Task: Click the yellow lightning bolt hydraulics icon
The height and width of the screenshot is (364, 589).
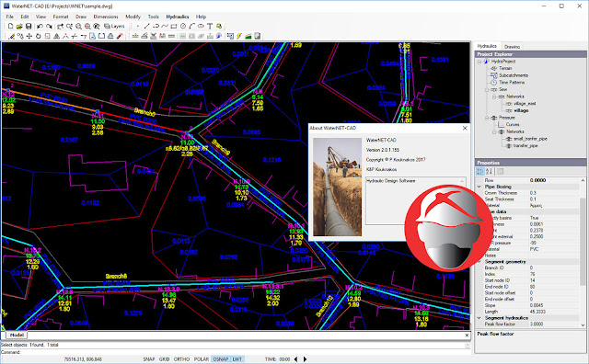Action: click(239, 37)
